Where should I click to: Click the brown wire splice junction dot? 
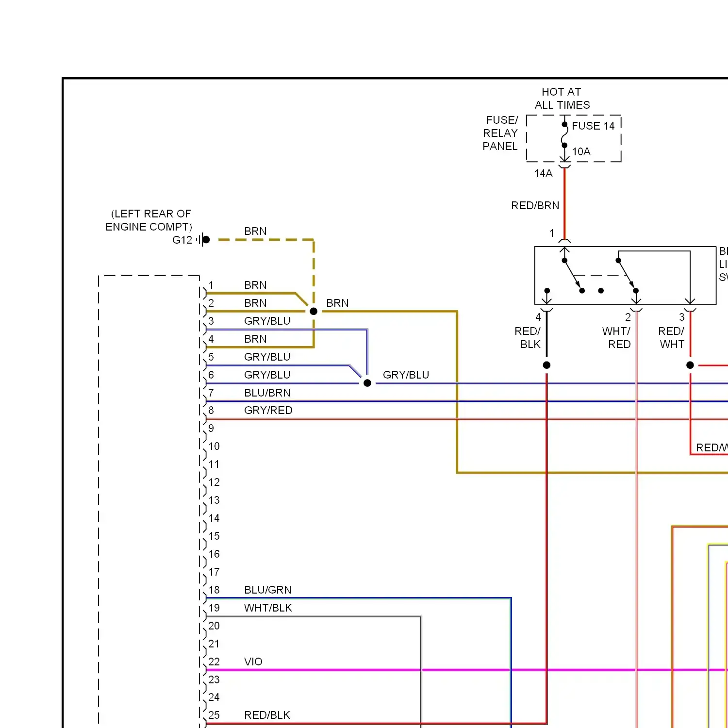(314, 311)
